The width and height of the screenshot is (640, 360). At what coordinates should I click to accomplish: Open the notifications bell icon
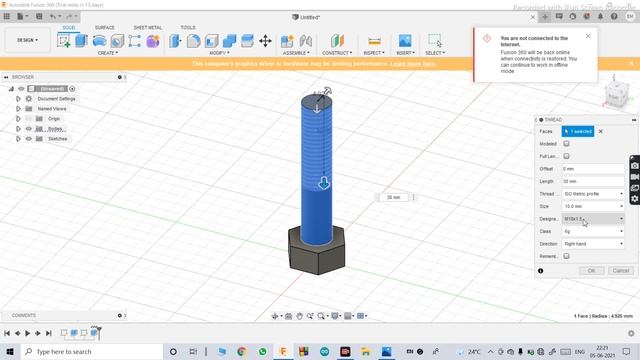point(600,16)
